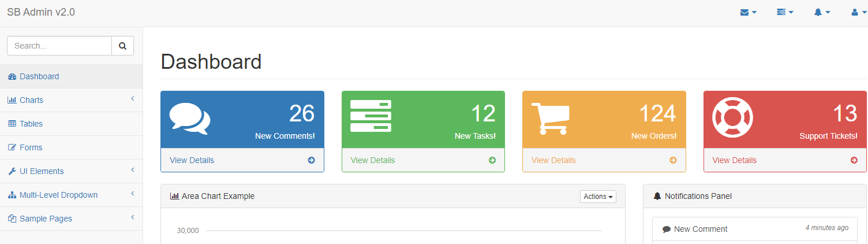This screenshot has width=868, height=244.
Task: Click the search magnifier button
Action: click(122, 46)
